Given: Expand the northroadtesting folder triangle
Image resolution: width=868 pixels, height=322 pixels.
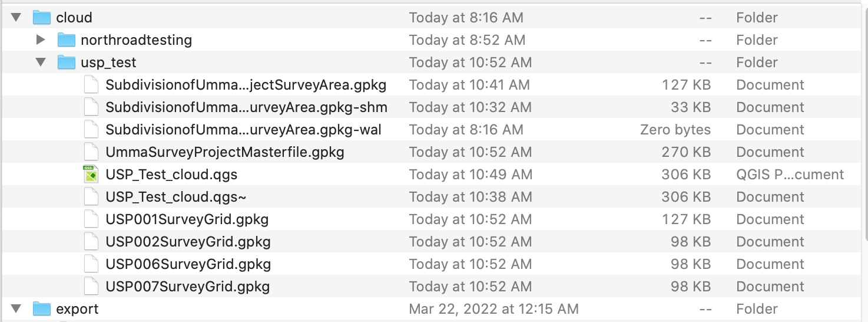Looking at the screenshot, I should pyautogui.click(x=40, y=40).
